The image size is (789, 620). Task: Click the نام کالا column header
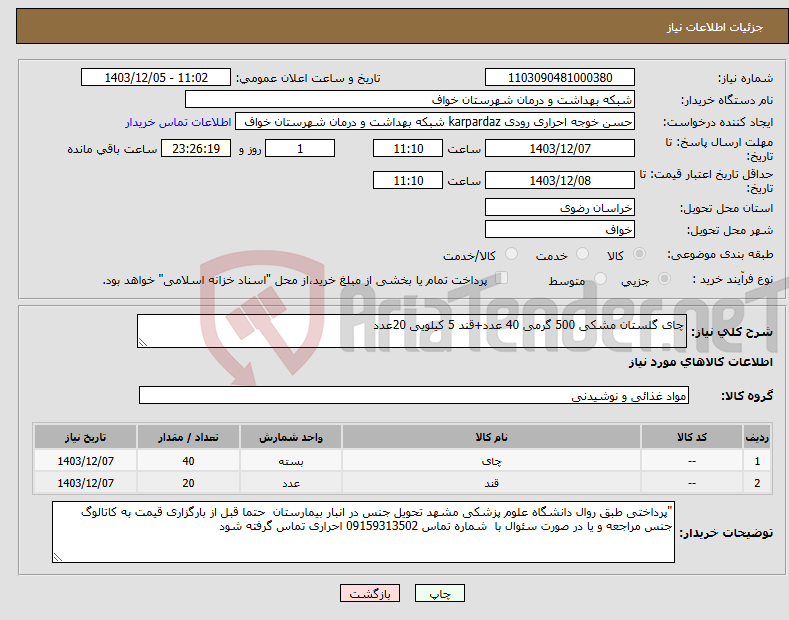pyautogui.click(x=491, y=437)
